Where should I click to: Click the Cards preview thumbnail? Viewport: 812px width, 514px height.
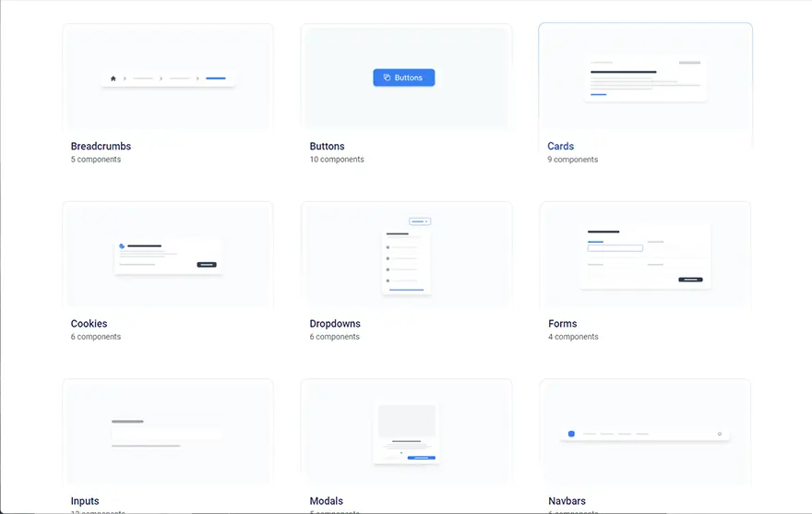pyautogui.click(x=645, y=79)
